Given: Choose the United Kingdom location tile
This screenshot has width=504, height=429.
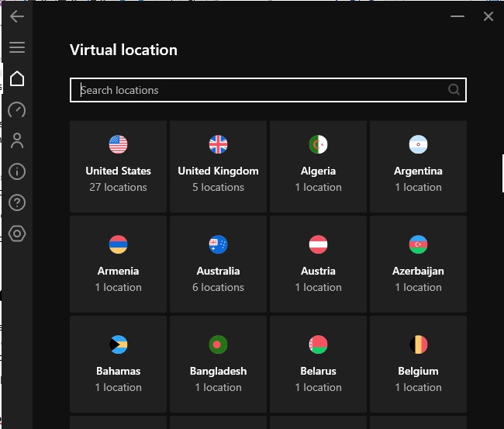Looking at the screenshot, I should pyautogui.click(x=218, y=167).
